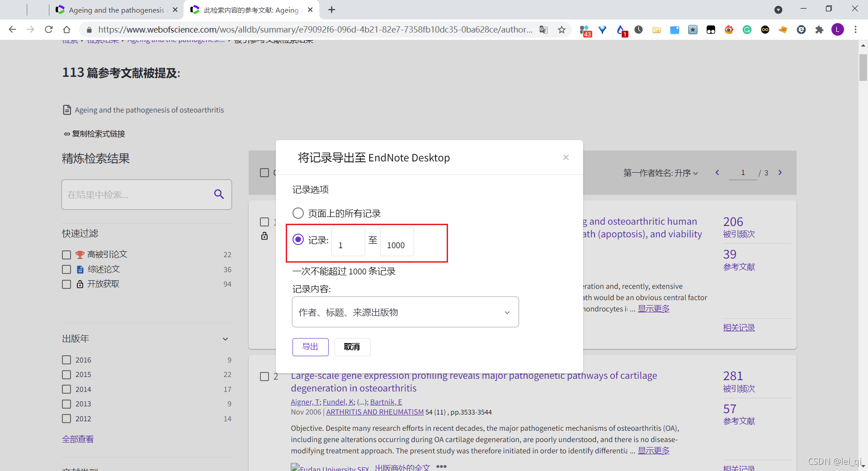Open the tab search dropdown circle icon
Viewport: 868px width, 471px height.
[x=778, y=9]
